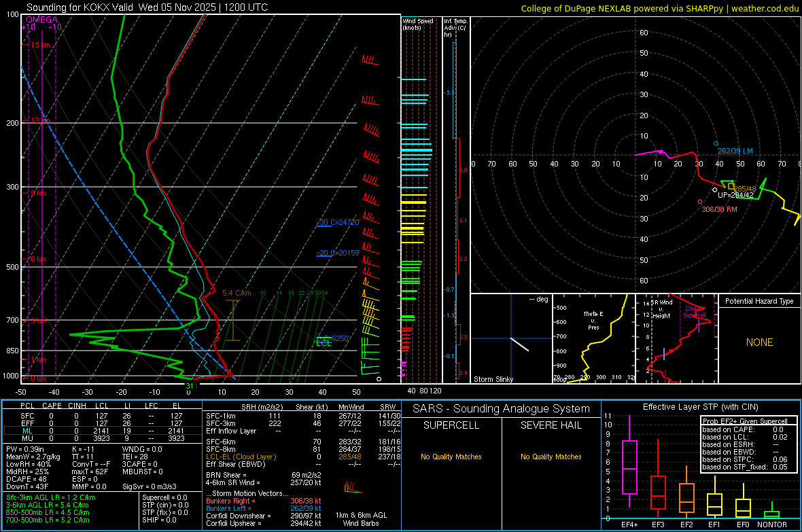802x532 pixels.
Task: Click the Bunkers Left storm motion line
Action: click(264, 508)
